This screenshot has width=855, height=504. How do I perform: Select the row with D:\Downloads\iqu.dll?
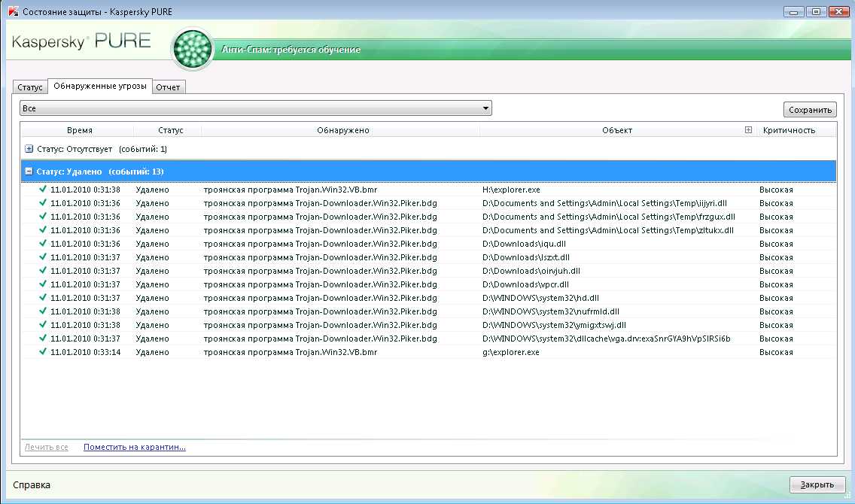click(428, 244)
